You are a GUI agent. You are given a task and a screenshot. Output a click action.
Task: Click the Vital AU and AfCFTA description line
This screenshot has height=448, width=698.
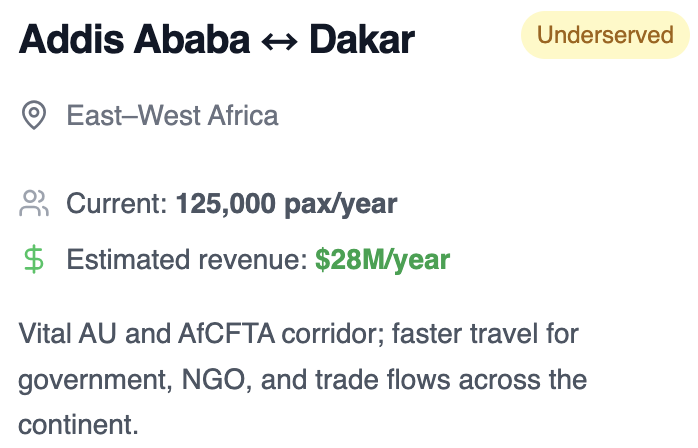(298, 334)
